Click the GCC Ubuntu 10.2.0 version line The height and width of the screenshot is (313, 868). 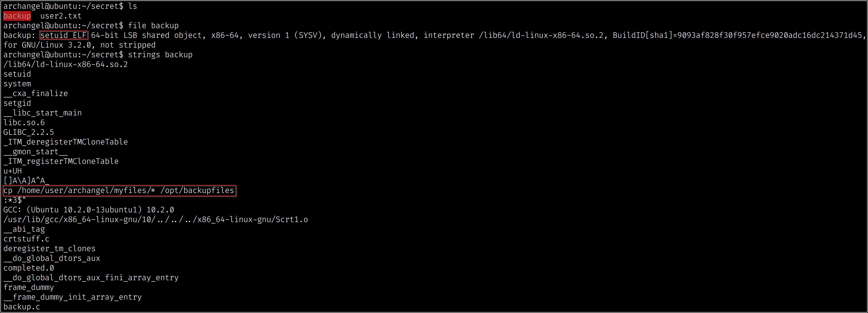click(x=89, y=210)
